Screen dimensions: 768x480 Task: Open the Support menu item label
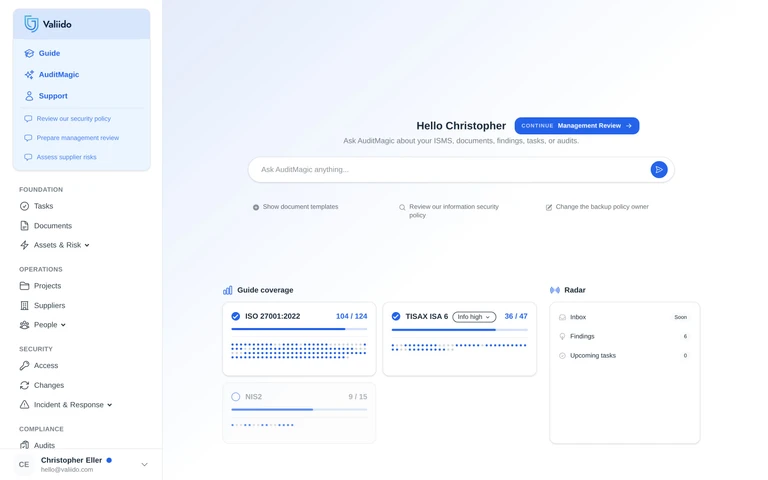[53, 96]
